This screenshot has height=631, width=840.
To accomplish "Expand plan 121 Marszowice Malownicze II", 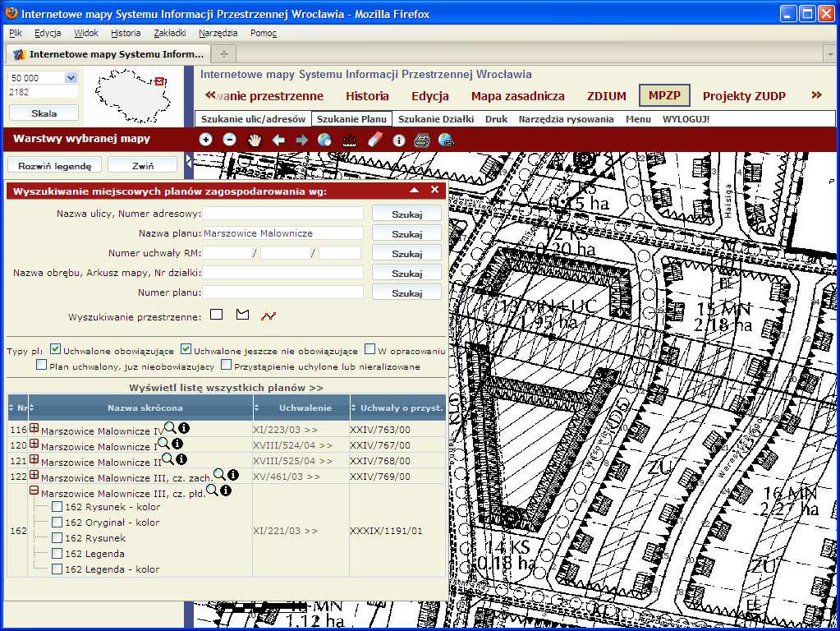I will click(x=34, y=459).
